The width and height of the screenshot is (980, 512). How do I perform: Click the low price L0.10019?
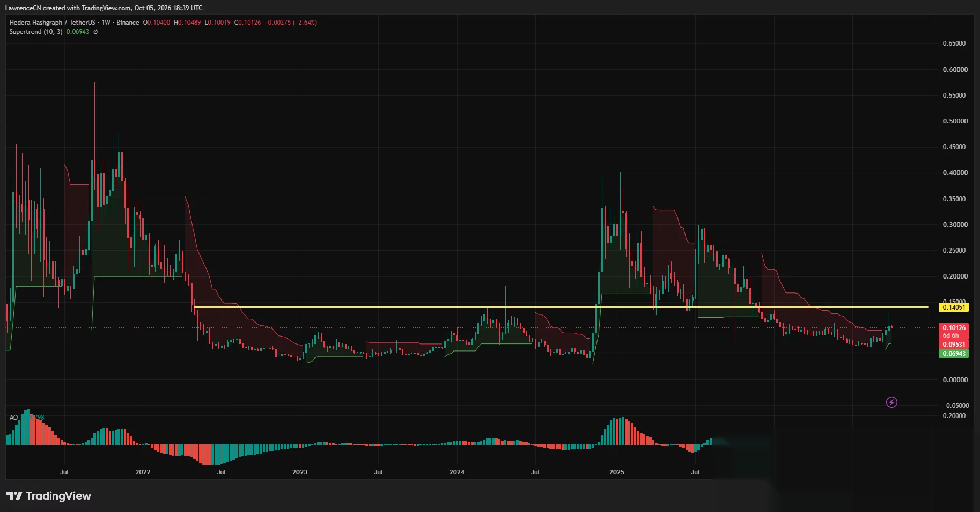point(218,23)
